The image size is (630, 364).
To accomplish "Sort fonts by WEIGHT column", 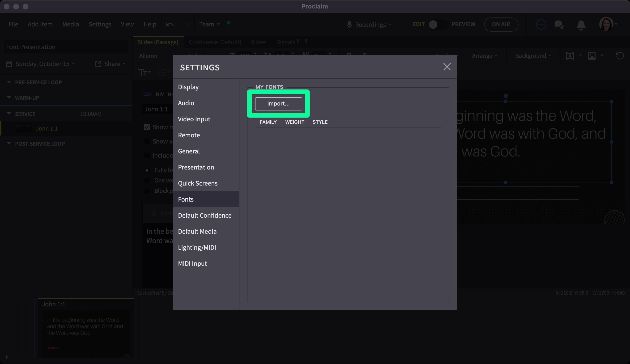I will 295,122.
